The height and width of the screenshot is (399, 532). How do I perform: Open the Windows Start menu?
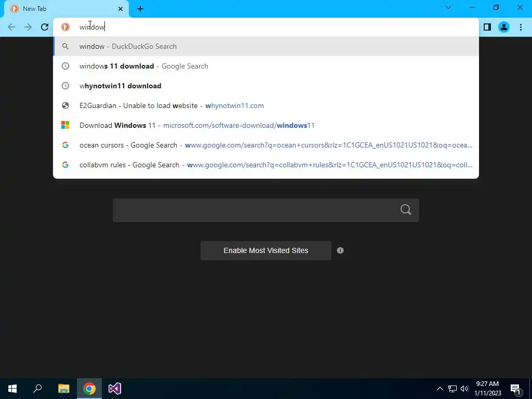[x=12, y=389]
